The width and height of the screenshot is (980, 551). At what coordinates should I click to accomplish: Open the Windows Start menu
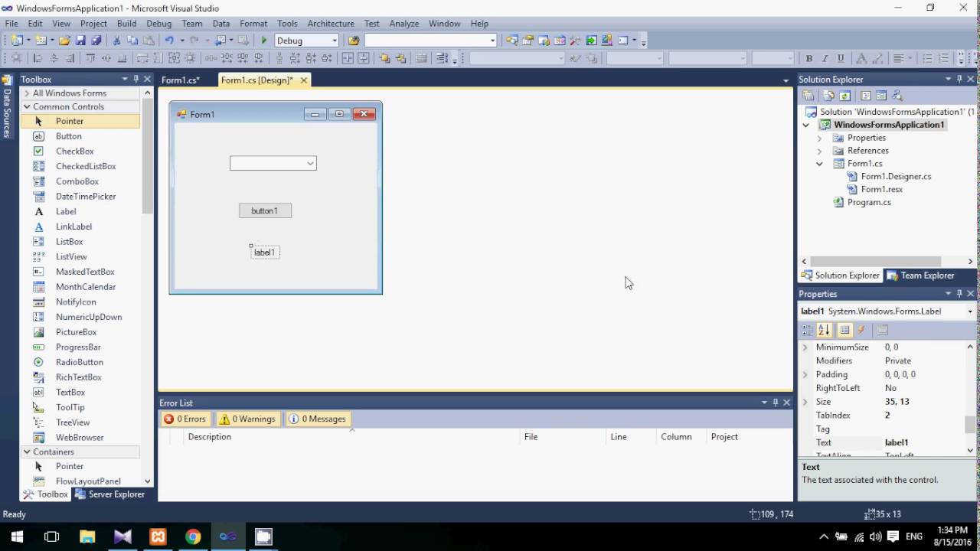tap(17, 536)
